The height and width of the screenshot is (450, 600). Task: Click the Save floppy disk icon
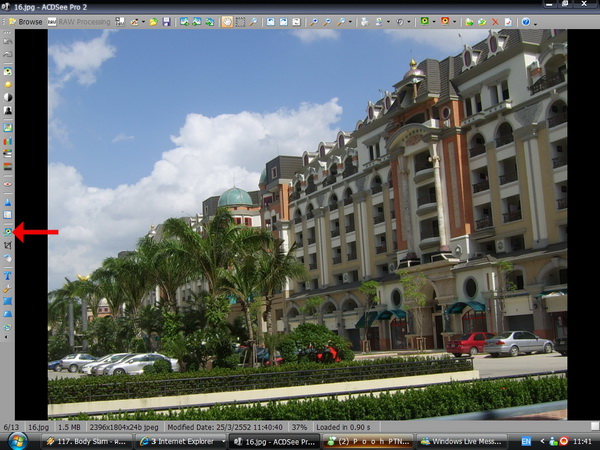pos(164,21)
